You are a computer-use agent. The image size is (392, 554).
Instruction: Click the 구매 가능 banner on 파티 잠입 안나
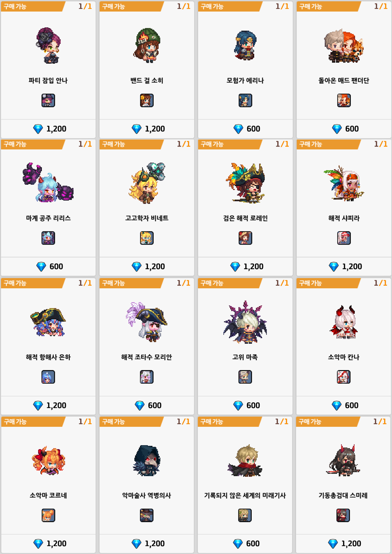(x=33, y=6)
